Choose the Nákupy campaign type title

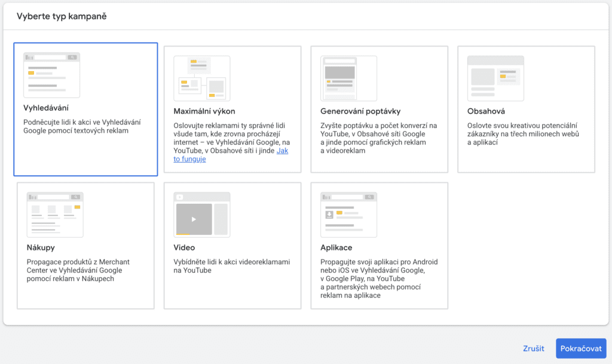(41, 247)
